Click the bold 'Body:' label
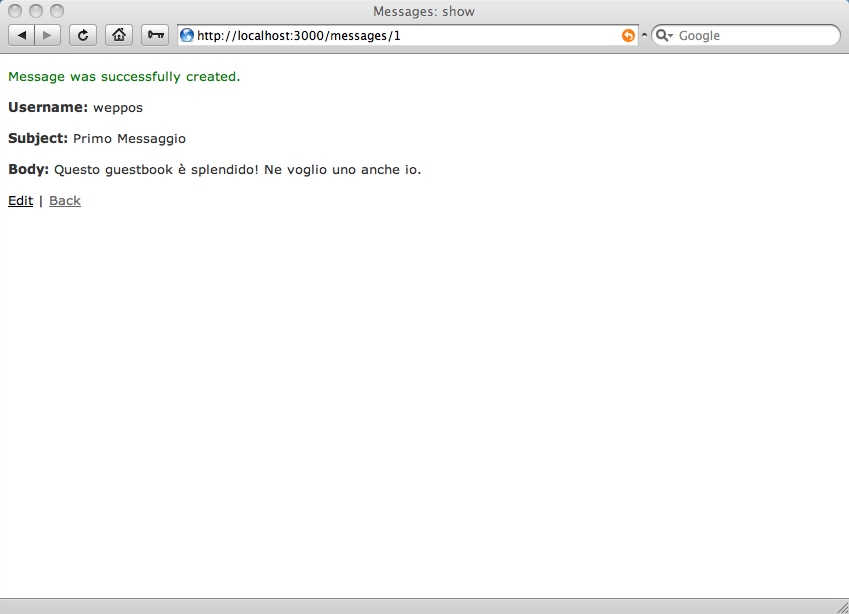This screenshot has height=614, width=849. 28,169
